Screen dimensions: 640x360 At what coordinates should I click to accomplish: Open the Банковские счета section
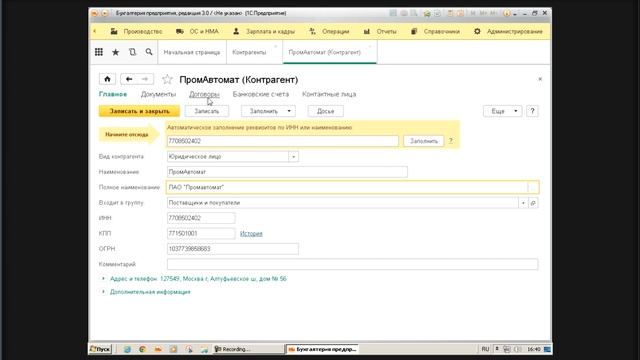pyautogui.click(x=261, y=94)
